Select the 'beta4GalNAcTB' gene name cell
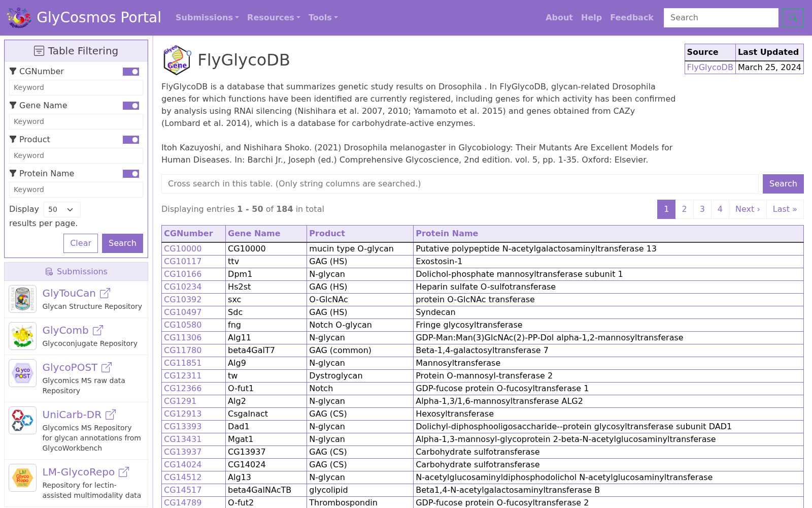This screenshot has height=508, width=812. [x=266, y=490]
